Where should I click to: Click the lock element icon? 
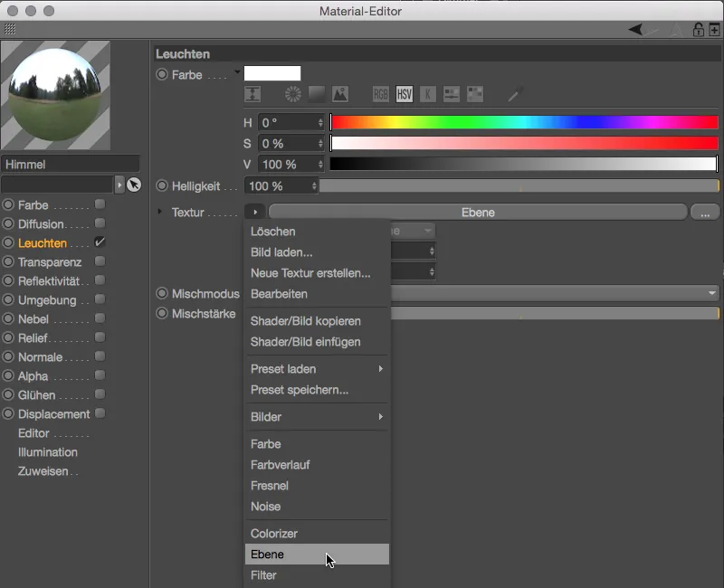coord(698,30)
